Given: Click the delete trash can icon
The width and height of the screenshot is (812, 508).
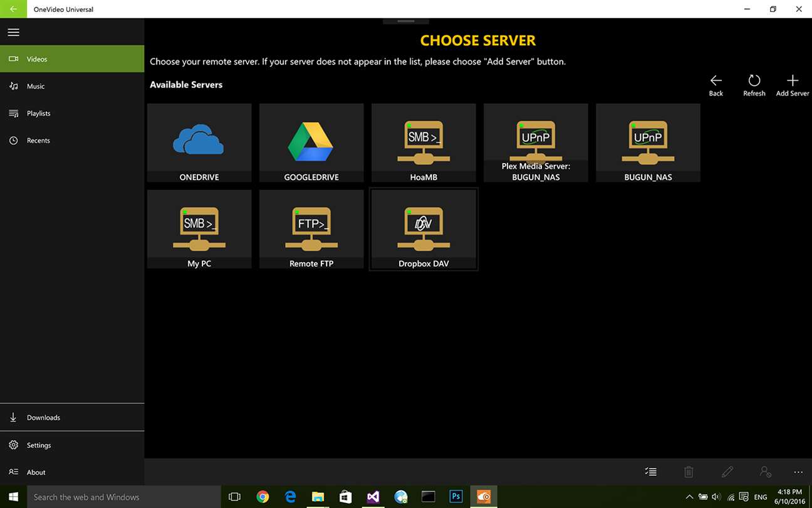Looking at the screenshot, I should tap(689, 472).
